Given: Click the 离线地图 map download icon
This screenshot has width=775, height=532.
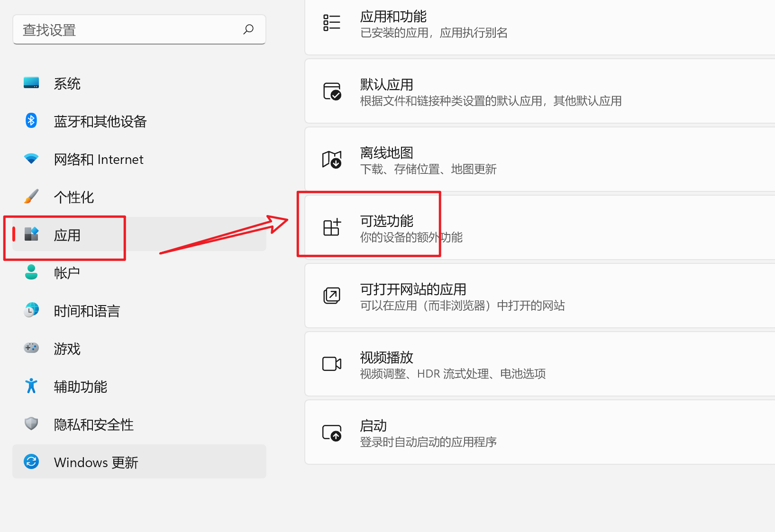Looking at the screenshot, I should coord(332,160).
